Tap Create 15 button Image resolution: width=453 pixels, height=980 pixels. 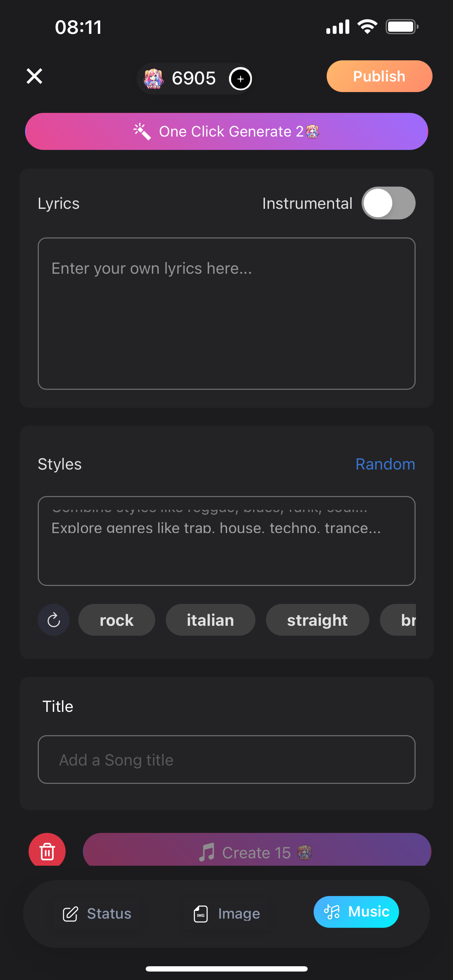click(x=257, y=851)
